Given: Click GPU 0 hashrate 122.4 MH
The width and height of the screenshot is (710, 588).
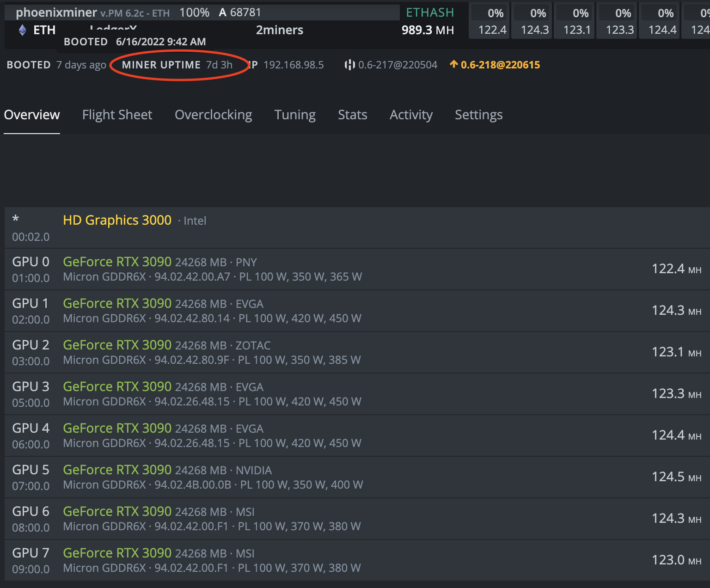Looking at the screenshot, I should pos(677,269).
